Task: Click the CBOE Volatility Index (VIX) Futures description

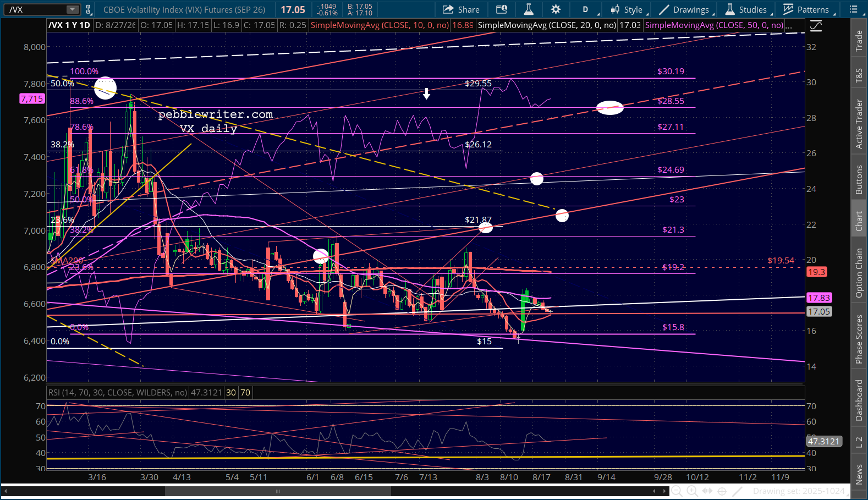Action: [x=184, y=9]
